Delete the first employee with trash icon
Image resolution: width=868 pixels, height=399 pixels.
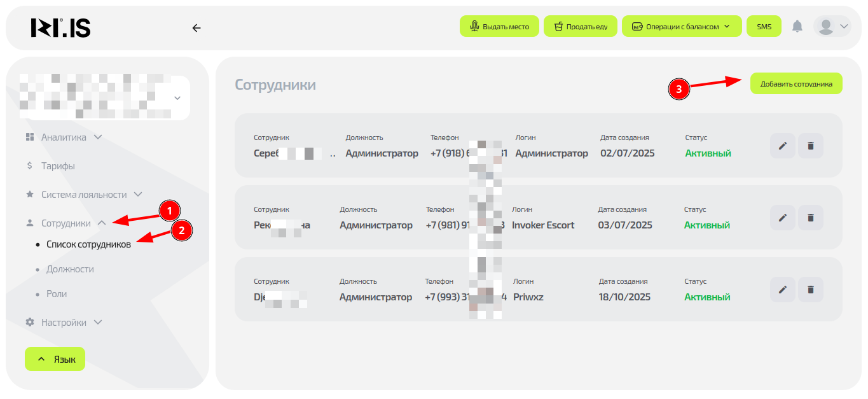[810, 146]
